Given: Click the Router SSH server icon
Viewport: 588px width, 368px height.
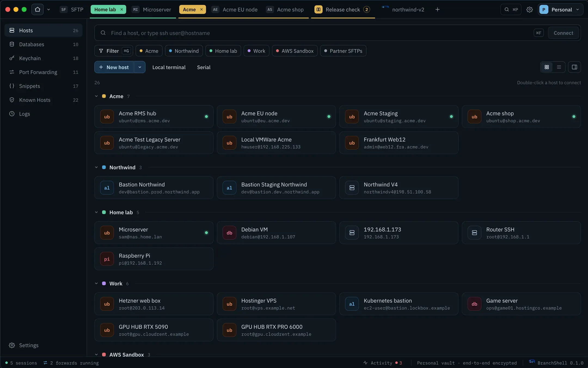Looking at the screenshot, I should pos(474,233).
